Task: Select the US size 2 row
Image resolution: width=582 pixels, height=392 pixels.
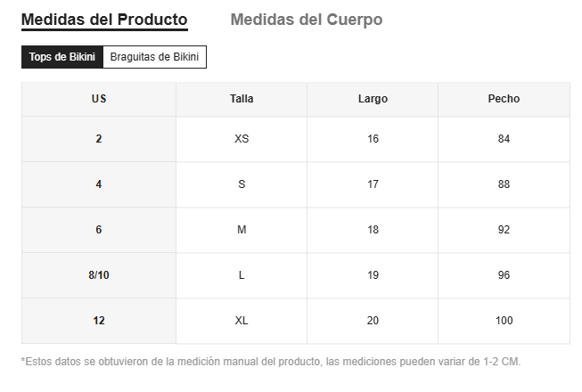Action: (x=98, y=139)
